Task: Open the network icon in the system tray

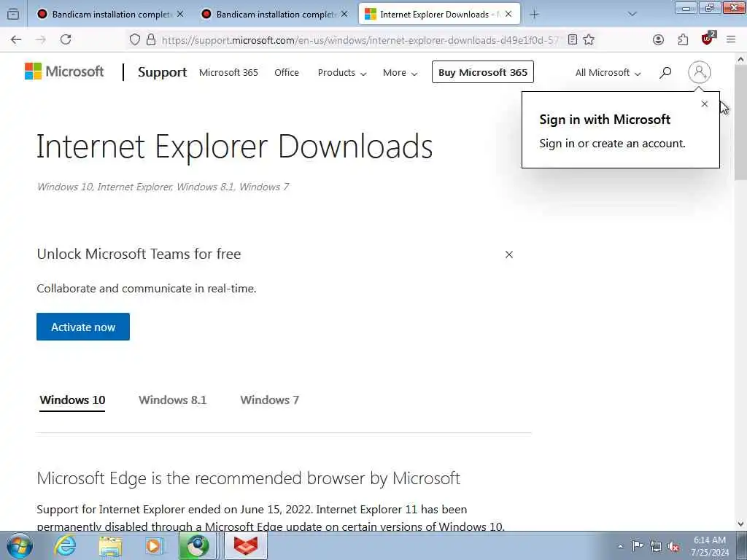Action: [656, 546]
